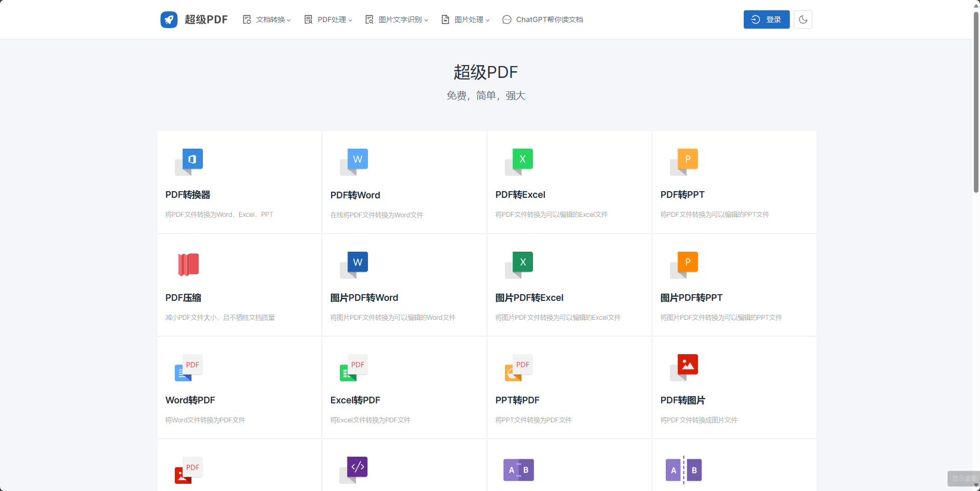The width and height of the screenshot is (980, 491).
Task: Select the PDF转图片 red image icon
Action: point(684,367)
